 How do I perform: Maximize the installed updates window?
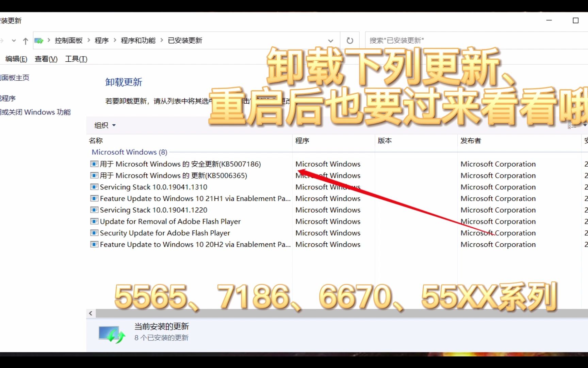pyautogui.click(x=576, y=20)
